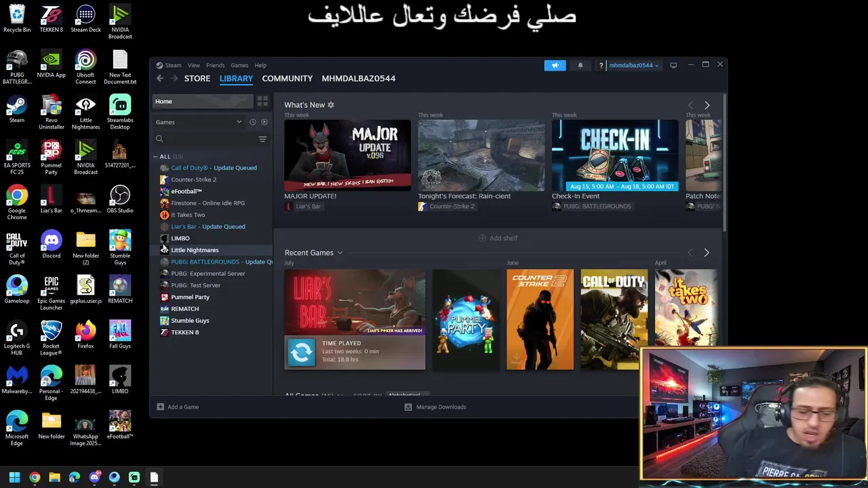Image resolution: width=868 pixels, height=488 pixels.
Task: Open Fall Guys desktop icon
Action: tap(120, 335)
